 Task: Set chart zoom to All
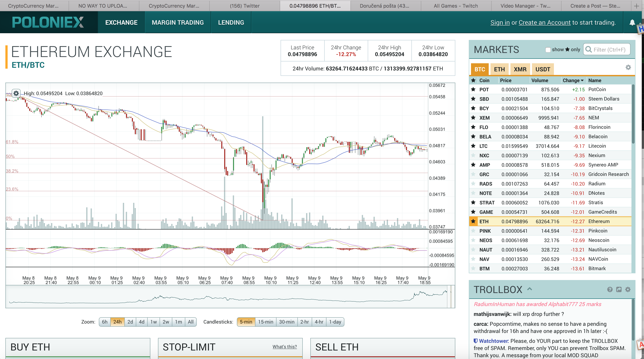point(190,322)
